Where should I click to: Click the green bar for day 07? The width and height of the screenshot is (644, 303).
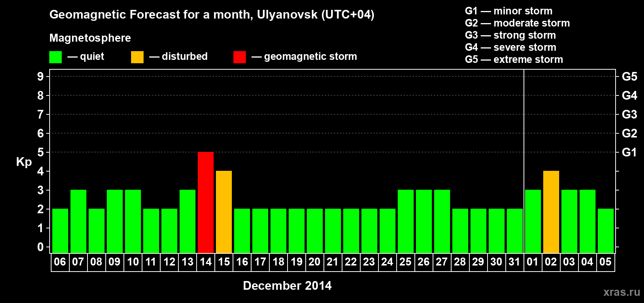pyautogui.click(x=78, y=222)
